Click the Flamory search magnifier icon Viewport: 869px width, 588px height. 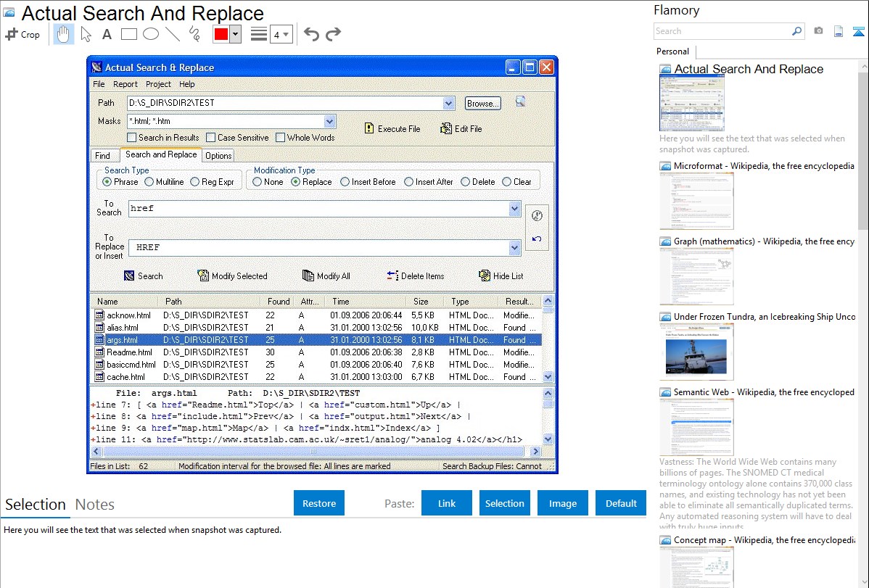click(797, 31)
